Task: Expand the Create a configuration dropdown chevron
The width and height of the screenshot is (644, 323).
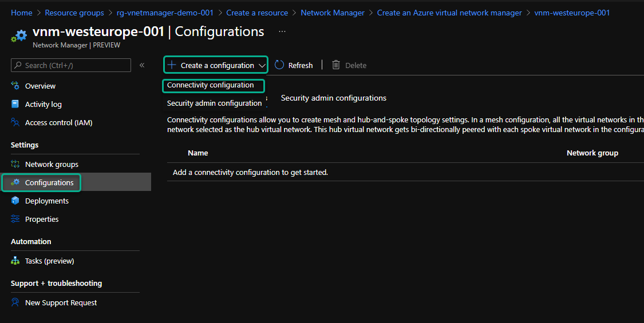Action: click(262, 66)
